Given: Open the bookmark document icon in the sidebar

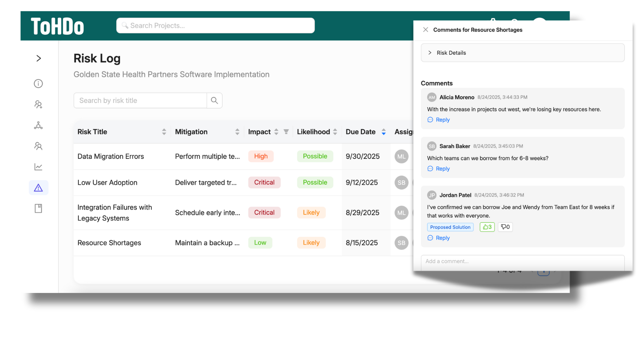Looking at the screenshot, I should 38,208.
